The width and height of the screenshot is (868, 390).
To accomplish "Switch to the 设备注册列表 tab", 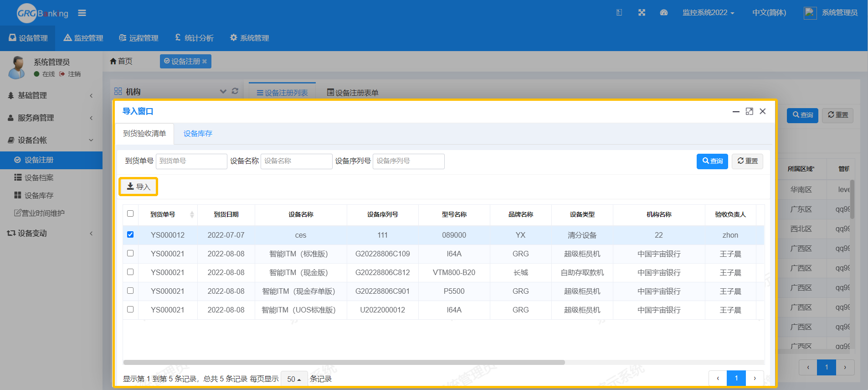I will pos(282,93).
